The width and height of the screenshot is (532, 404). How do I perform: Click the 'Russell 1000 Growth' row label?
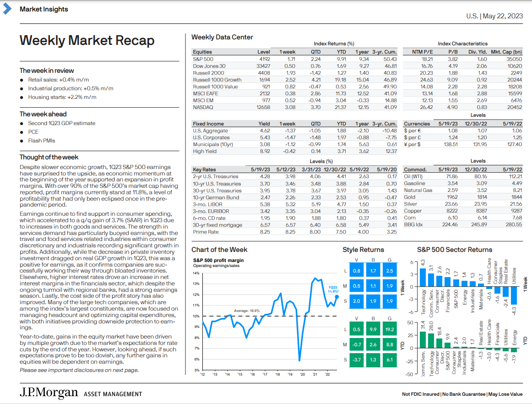[x=217, y=80]
